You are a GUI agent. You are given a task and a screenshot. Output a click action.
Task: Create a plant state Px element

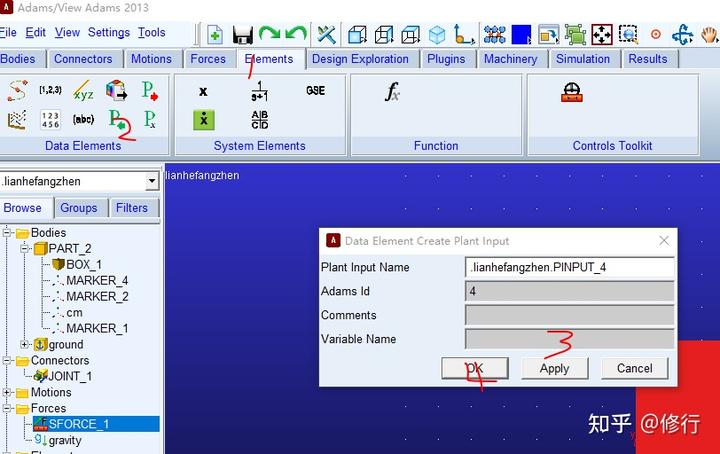click(150, 119)
